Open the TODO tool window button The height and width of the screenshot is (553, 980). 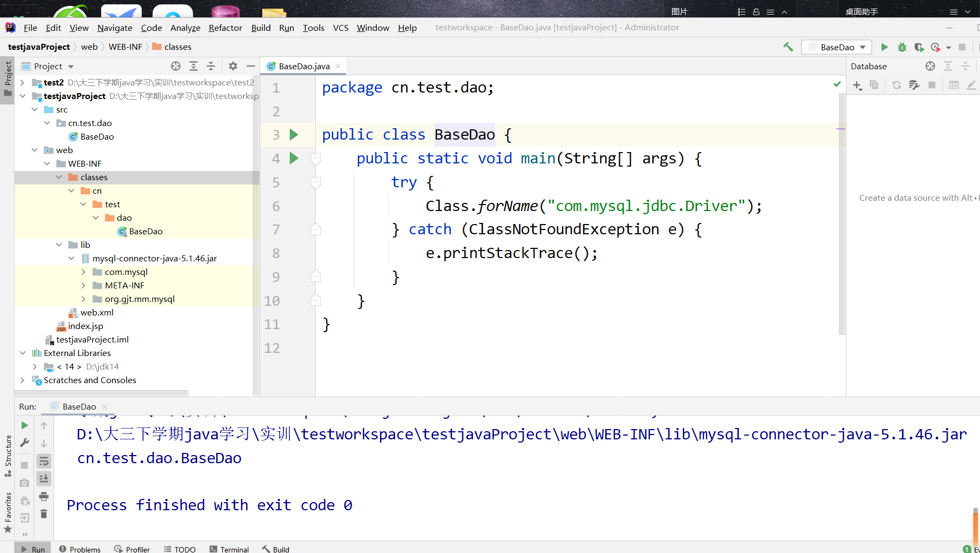(180, 549)
